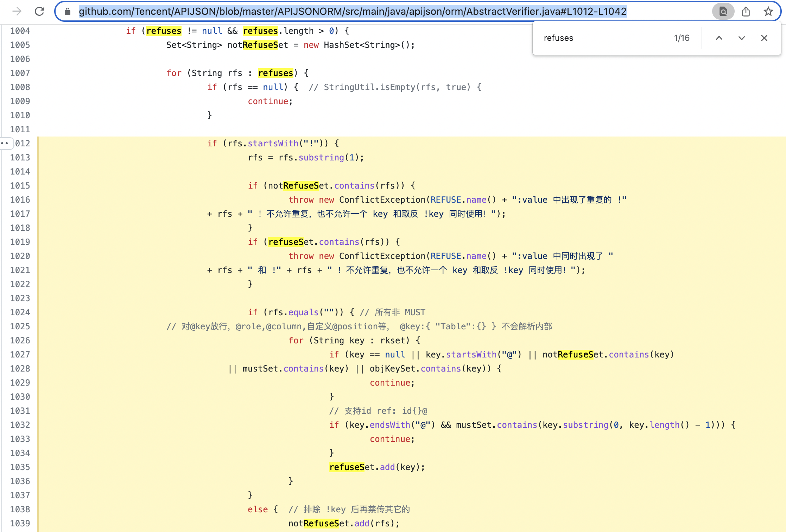Click the share page icon
786x532 pixels.
coord(746,12)
